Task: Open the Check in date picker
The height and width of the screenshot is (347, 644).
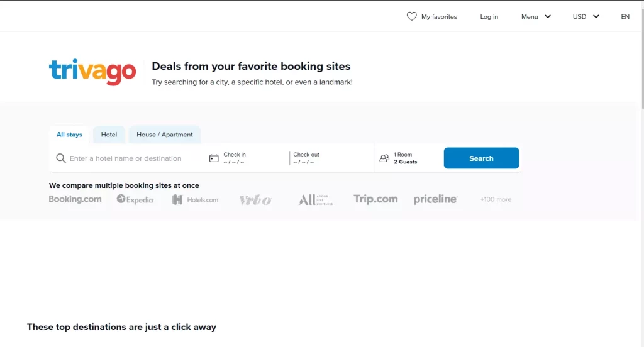Action: pyautogui.click(x=247, y=158)
